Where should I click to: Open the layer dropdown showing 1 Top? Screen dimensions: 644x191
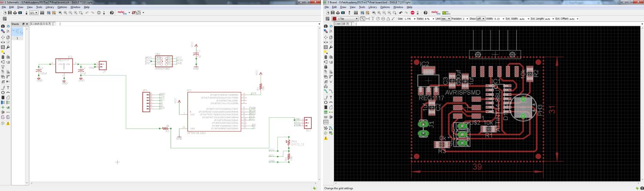348,19
